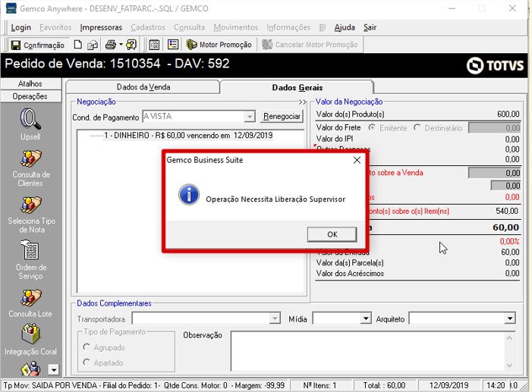Click inside the Observação text area
The image size is (532, 392).
pyautogui.click(x=367, y=351)
